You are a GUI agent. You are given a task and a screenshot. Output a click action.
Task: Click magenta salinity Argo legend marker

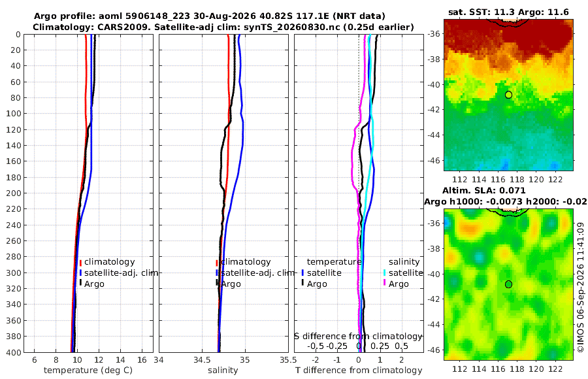pos(384,284)
